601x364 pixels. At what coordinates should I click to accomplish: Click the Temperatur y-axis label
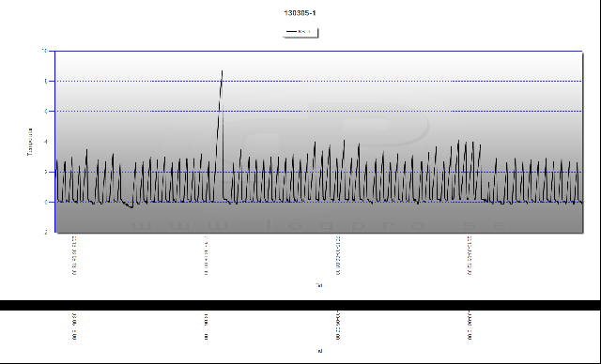coord(29,142)
